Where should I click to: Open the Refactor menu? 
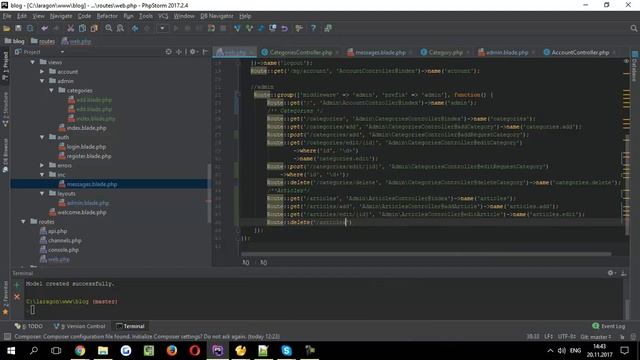107,16
